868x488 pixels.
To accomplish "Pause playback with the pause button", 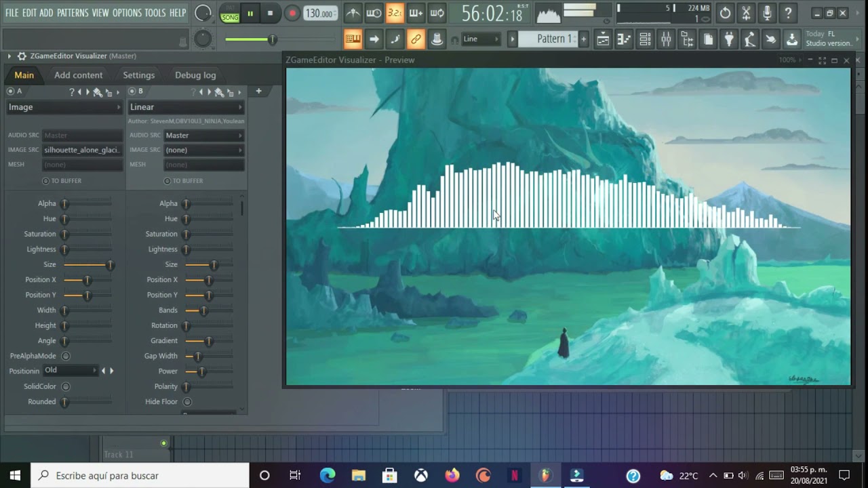I will point(250,13).
